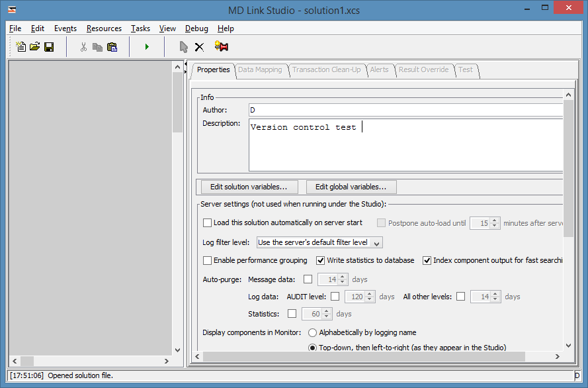The image size is (588, 388).
Task: Click the properties horizontal scrollbar thumb
Action: point(364,356)
